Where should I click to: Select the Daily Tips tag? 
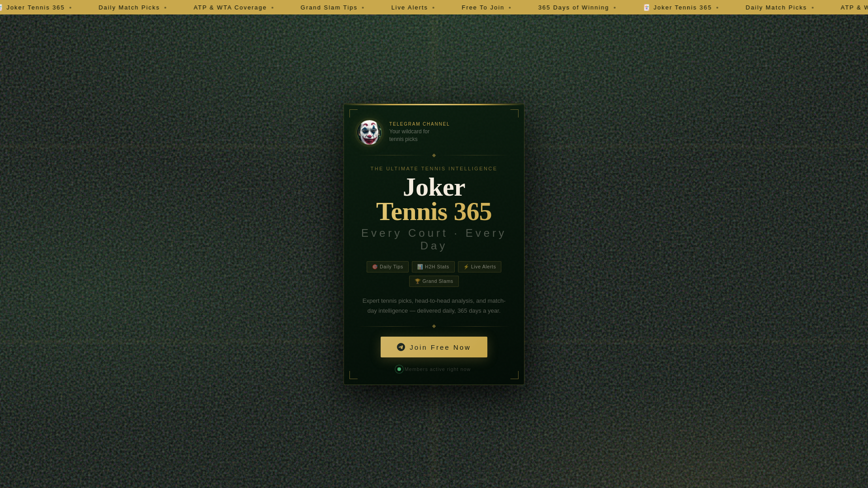click(387, 267)
